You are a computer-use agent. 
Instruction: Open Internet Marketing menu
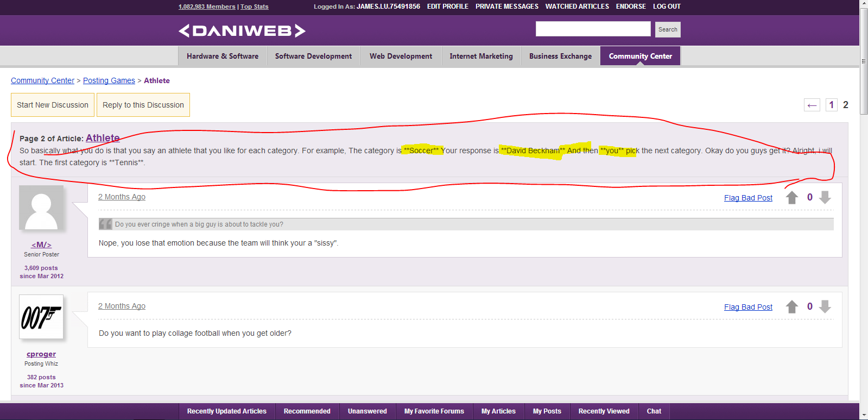click(x=481, y=56)
